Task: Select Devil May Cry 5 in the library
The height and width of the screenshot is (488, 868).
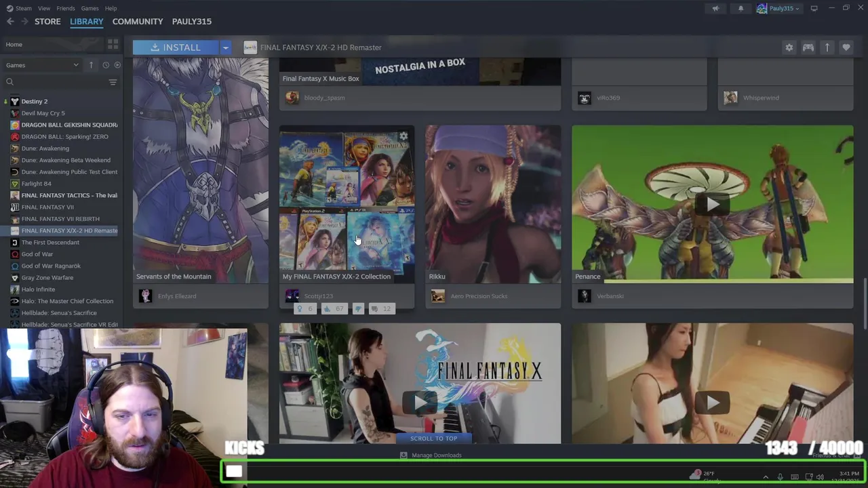Action: pos(43,113)
